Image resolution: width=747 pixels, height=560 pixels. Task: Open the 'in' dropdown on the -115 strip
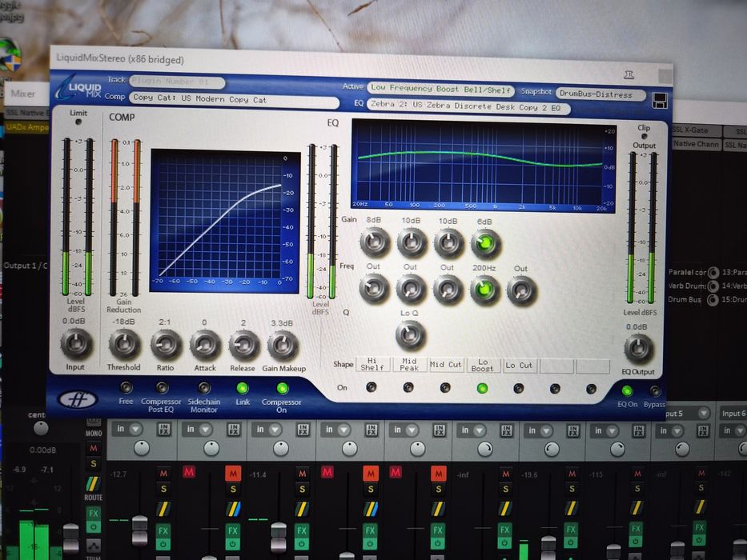[x=611, y=430]
